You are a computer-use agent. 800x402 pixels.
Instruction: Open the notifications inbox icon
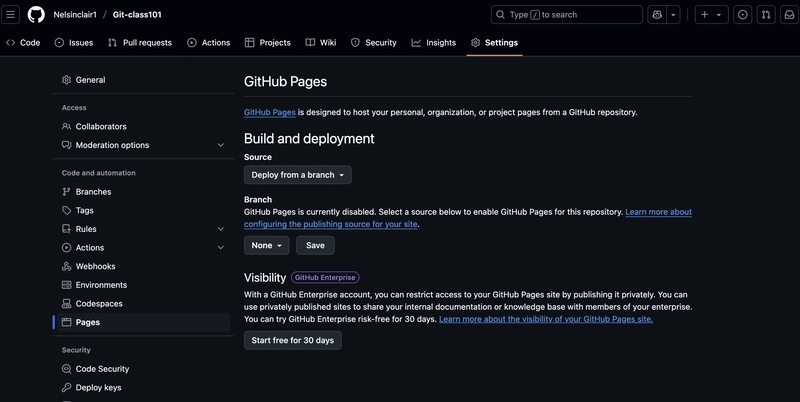point(789,15)
